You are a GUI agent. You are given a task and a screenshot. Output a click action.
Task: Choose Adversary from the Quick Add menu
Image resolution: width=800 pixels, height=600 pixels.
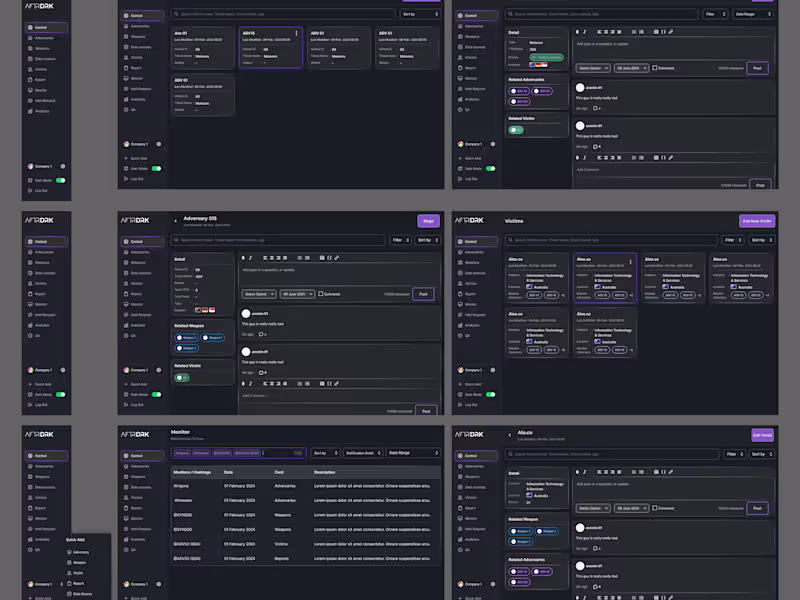(x=80, y=552)
